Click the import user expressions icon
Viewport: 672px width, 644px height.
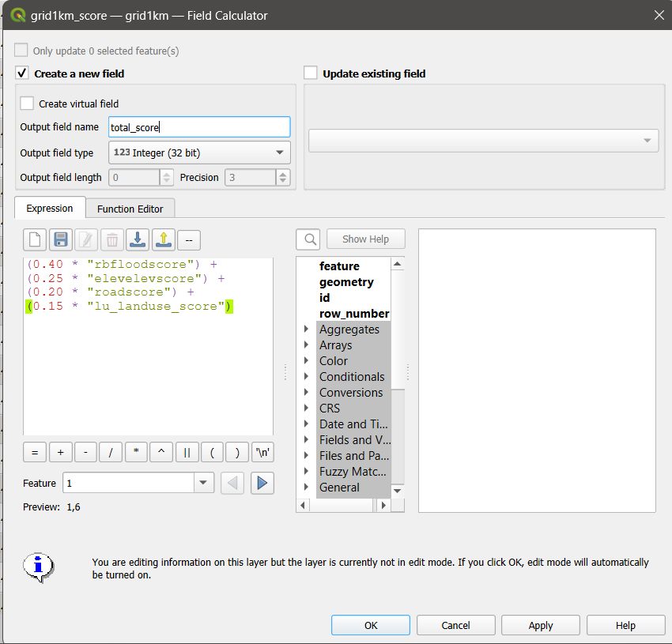click(138, 239)
